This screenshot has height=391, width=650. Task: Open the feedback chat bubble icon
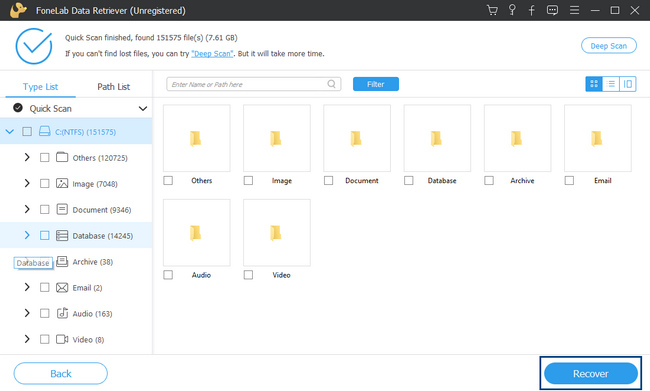[552, 10]
